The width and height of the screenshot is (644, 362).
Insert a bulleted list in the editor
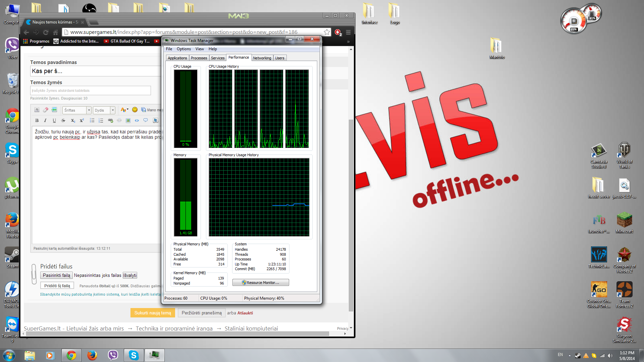(x=92, y=120)
